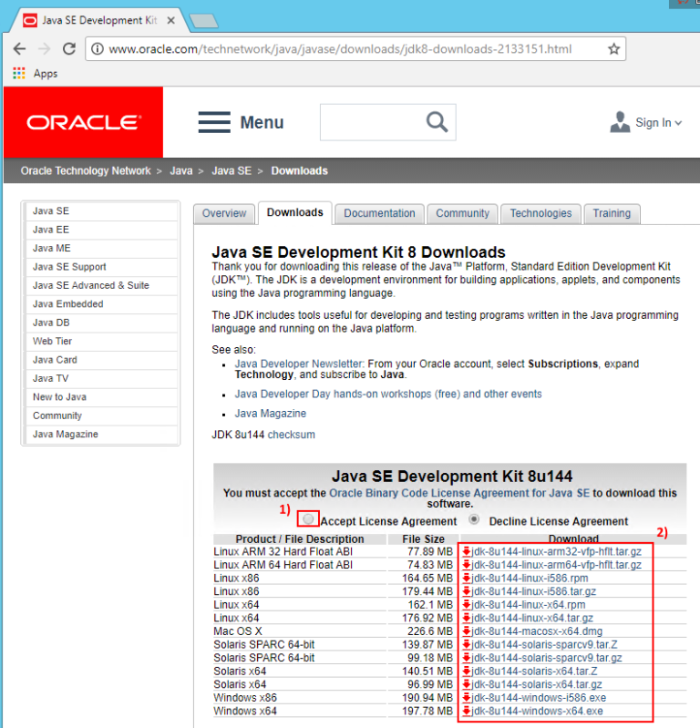700x728 pixels.
Task: Open the Apps grid shortcut
Action: 19,74
